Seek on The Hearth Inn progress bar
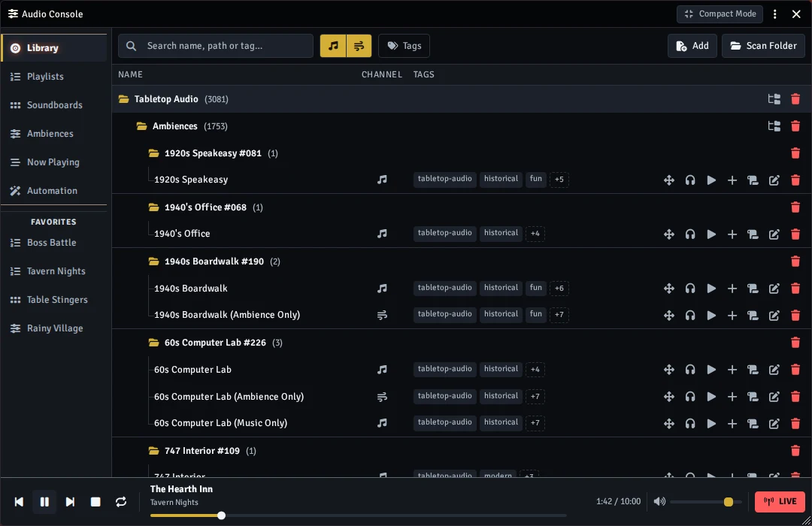This screenshot has height=526, width=812. 359,515
